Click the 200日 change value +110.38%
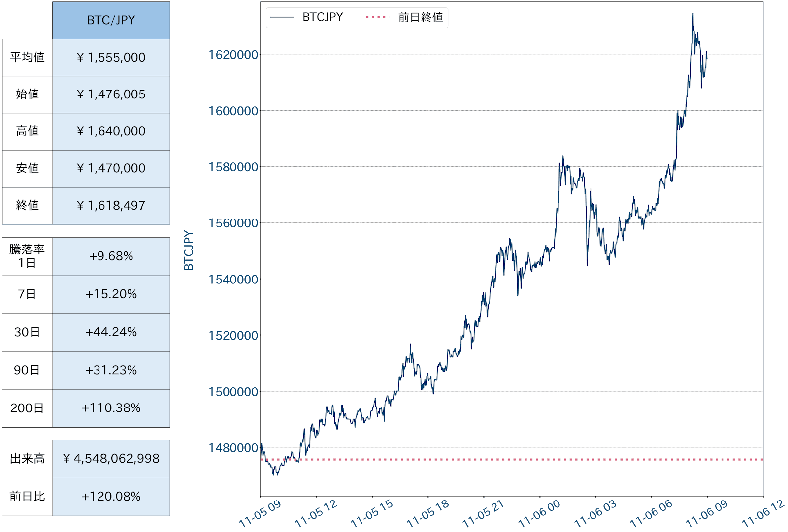Screen dimensions: 788x532 pos(111,408)
